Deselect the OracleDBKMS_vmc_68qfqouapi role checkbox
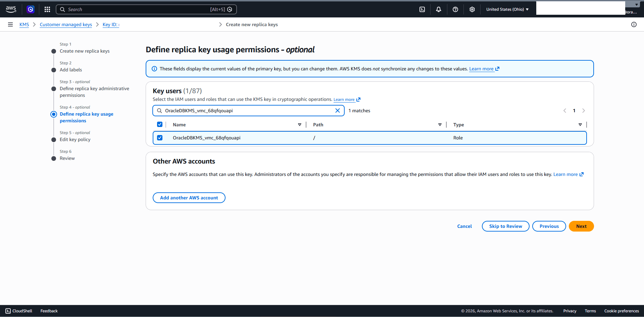 pos(160,137)
